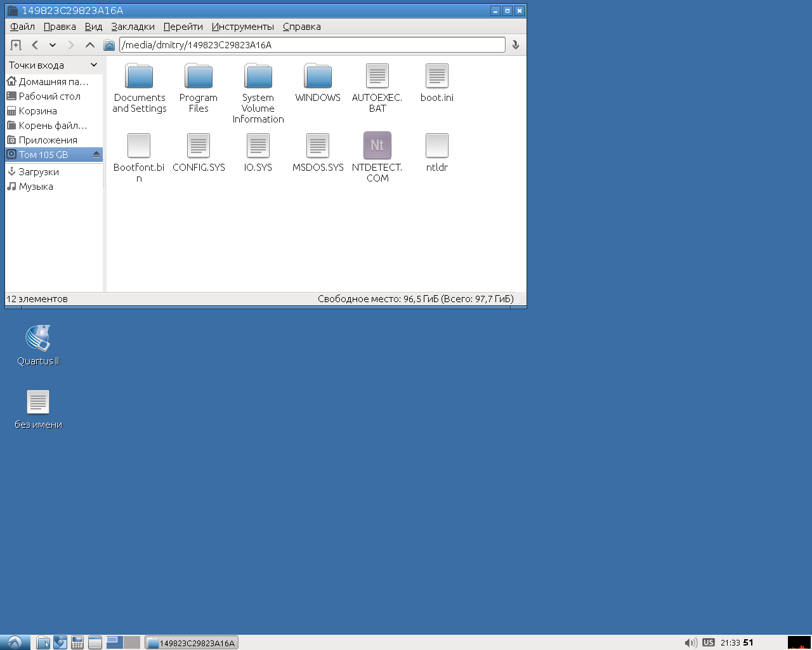The height and width of the screenshot is (650, 812).
Task: Click the path address field
Action: click(x=312, y=45)
